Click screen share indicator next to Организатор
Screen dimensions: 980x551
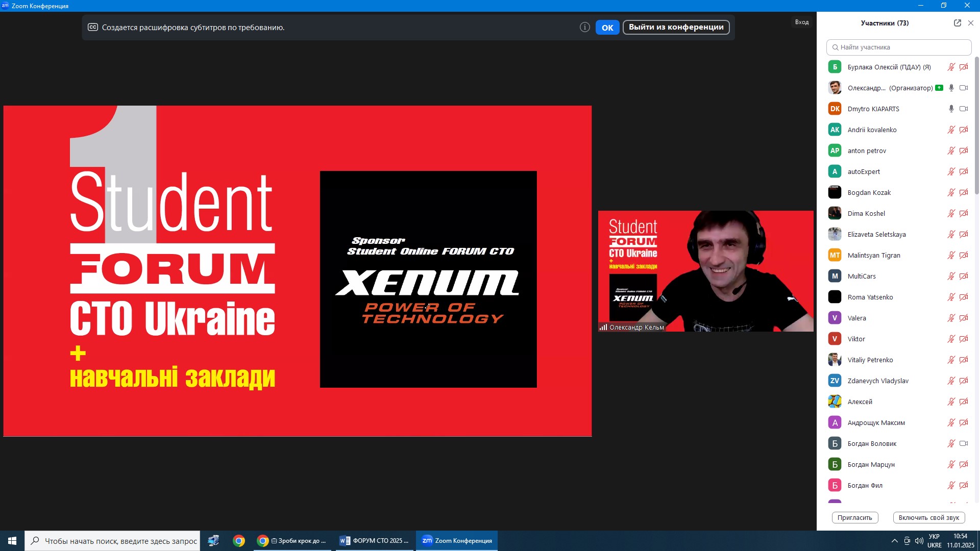click(x=939, y=88)
